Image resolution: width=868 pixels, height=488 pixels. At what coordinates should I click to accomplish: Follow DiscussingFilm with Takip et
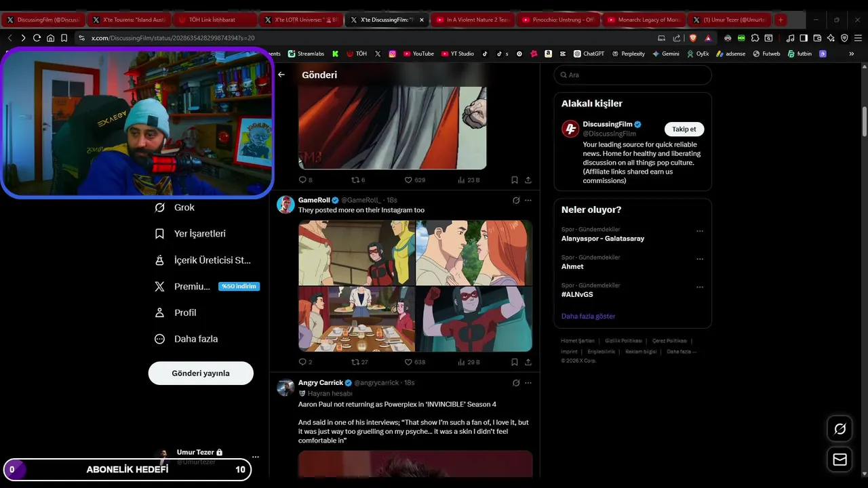[x=684, y=129]
